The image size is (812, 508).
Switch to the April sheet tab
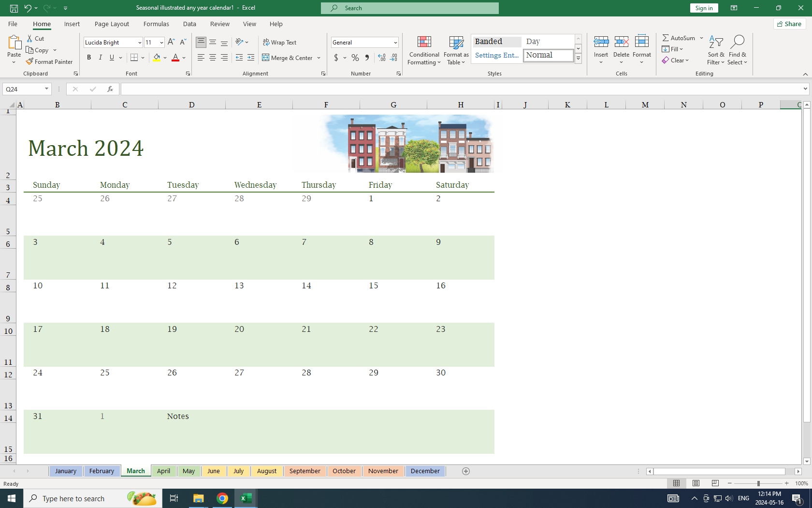click(163, 471)
